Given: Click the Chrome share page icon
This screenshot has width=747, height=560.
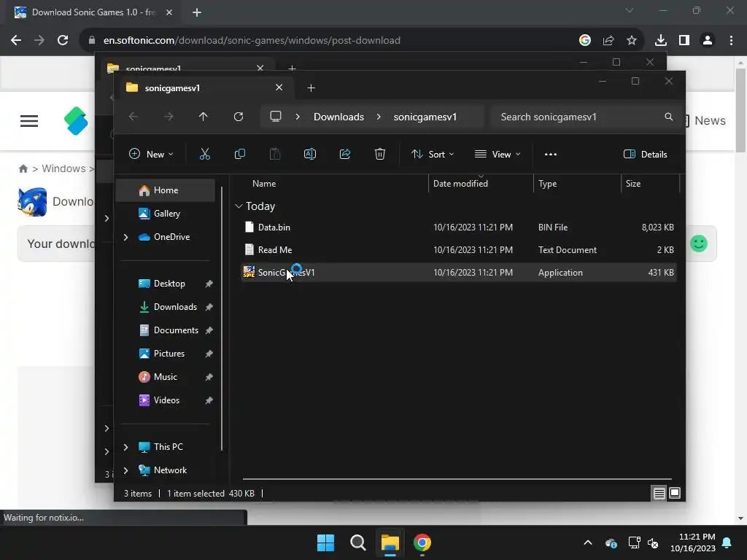Looking at the screenshot, I should pyautogui.click(x=608, y=40).
